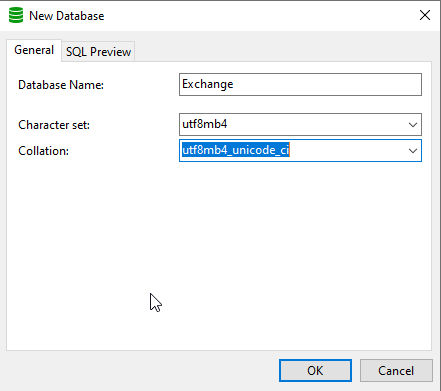Expand the Character set dropdown arrow
The image size is (441, 391).
pyautogui.click(x=413, y=125)
